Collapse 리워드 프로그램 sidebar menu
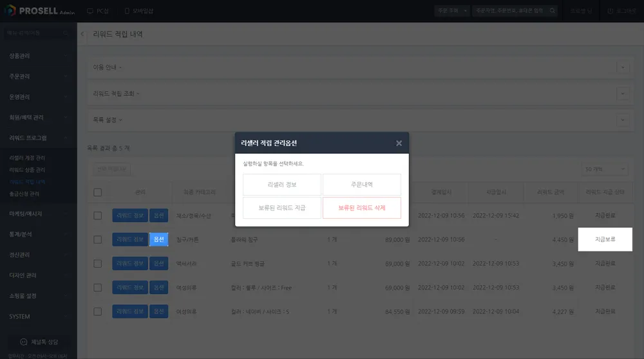644x359 pixels. (x=38, y=138)
